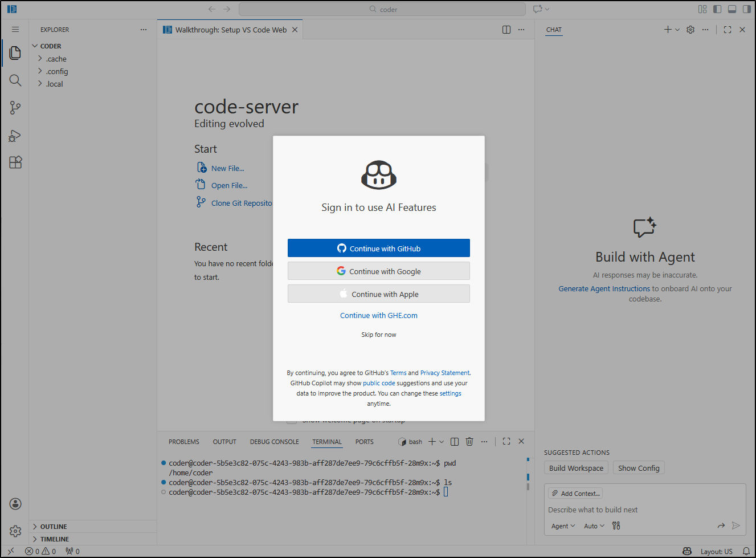Click the Accounts icon near the bottom left

[15, 503]
